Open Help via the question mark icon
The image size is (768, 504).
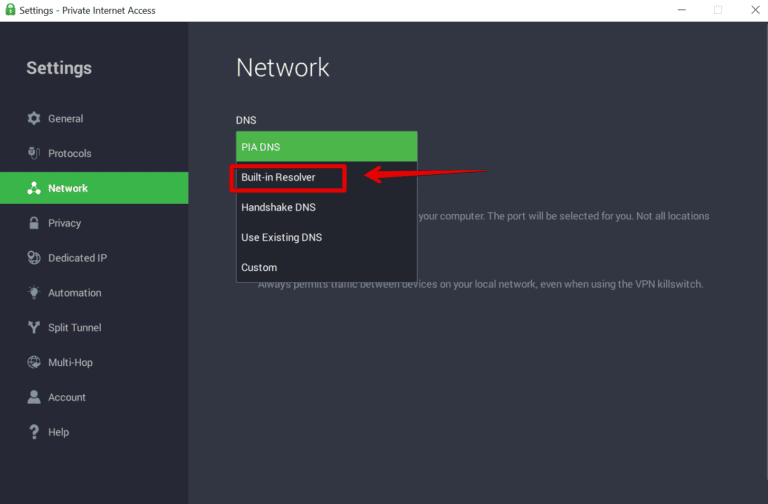click(33, 432)
